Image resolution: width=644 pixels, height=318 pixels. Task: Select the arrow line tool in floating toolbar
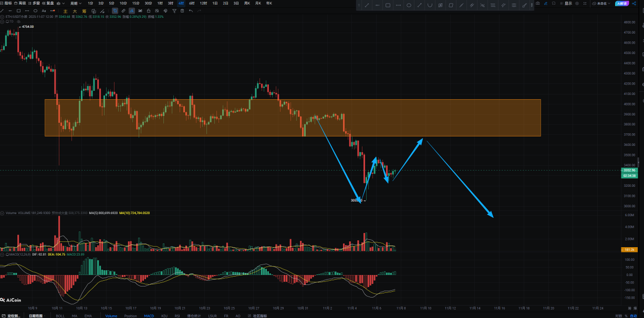click(419, 5)
